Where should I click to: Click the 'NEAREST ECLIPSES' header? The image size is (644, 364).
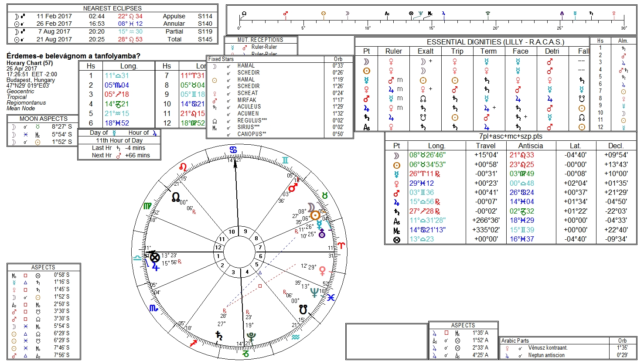pyautogui.click(x=112, y=8)
